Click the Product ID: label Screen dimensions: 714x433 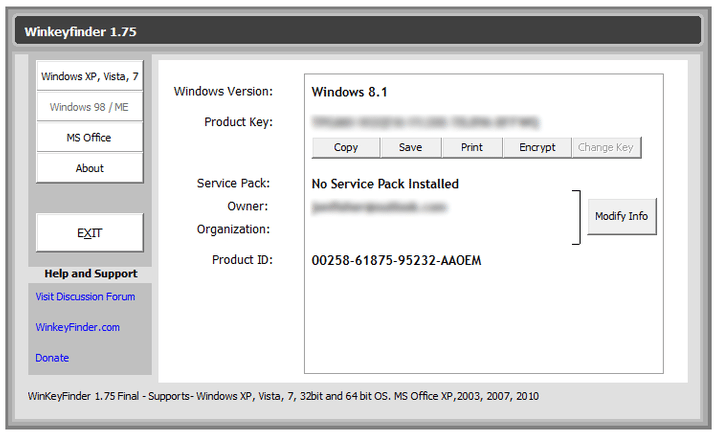pos(242,260)
